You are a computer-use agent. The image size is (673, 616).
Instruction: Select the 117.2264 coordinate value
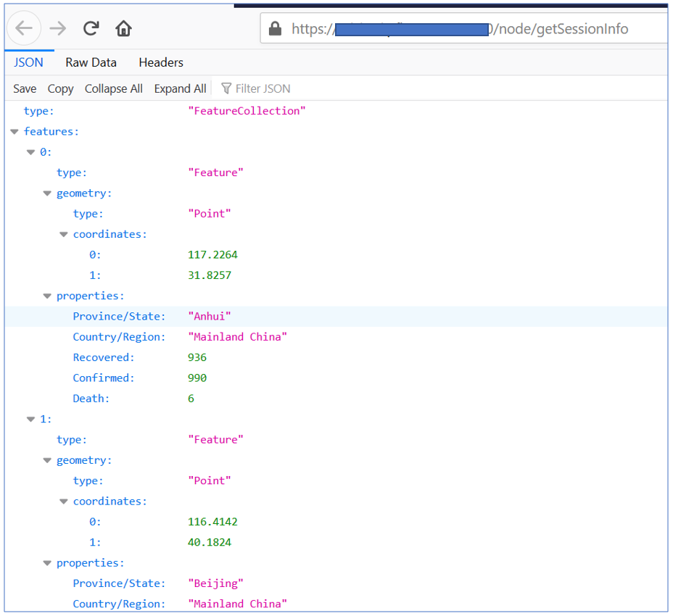(212, 255)
